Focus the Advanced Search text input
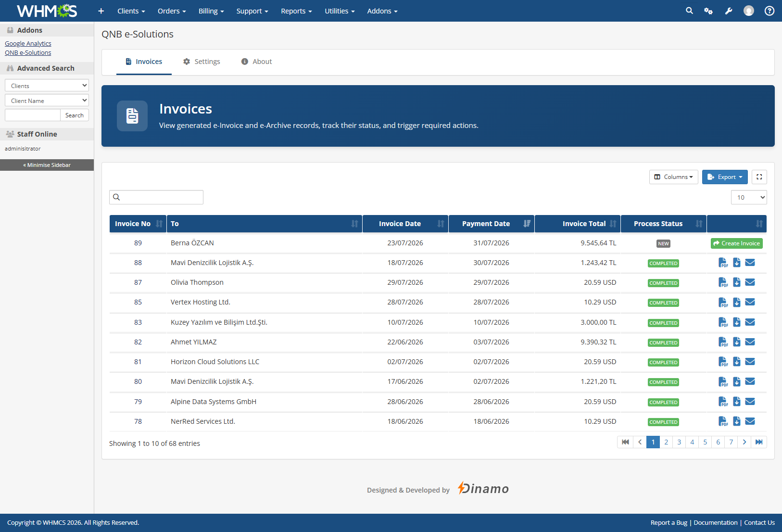 click(x=33, y=115)
